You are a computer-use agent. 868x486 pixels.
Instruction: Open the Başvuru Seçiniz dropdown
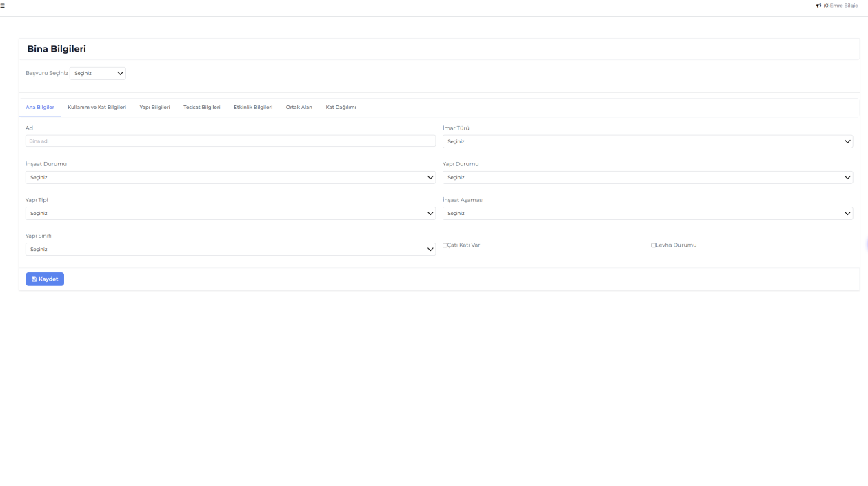[98, 73]
